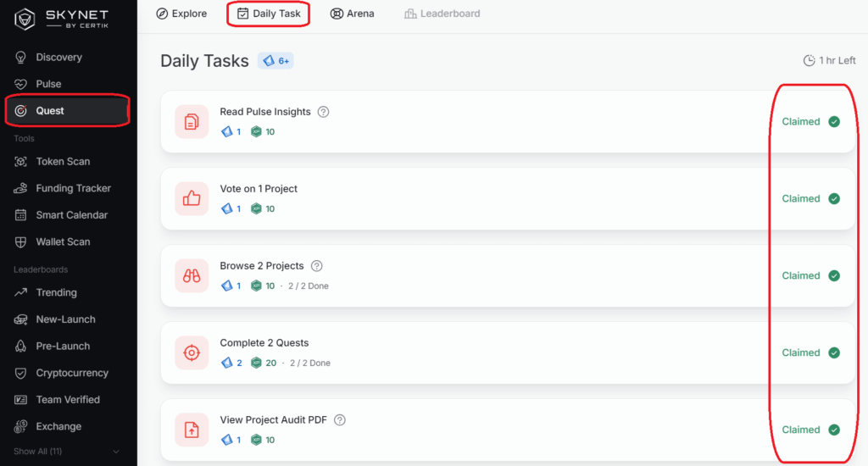Select the Quest sidebar item
This screenshot has height=466, width=868.
click(x=68, y=111)
